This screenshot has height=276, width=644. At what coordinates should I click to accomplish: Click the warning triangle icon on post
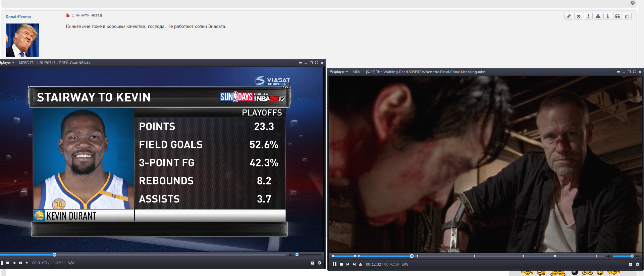(598, 16)
